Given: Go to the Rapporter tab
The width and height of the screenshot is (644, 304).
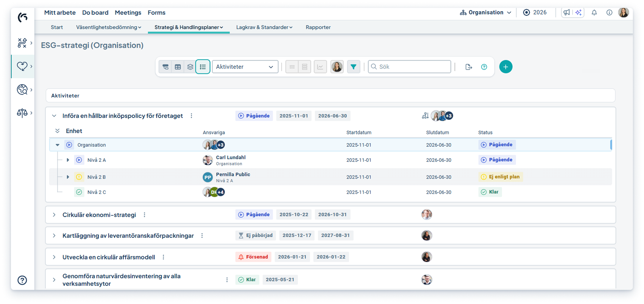Looking at the screenshot, I should [318, 27].
